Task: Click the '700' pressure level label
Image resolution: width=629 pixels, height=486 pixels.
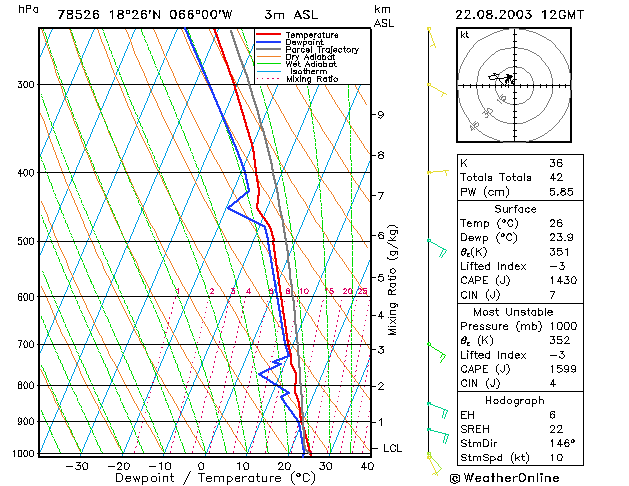Action: (26, 344)
